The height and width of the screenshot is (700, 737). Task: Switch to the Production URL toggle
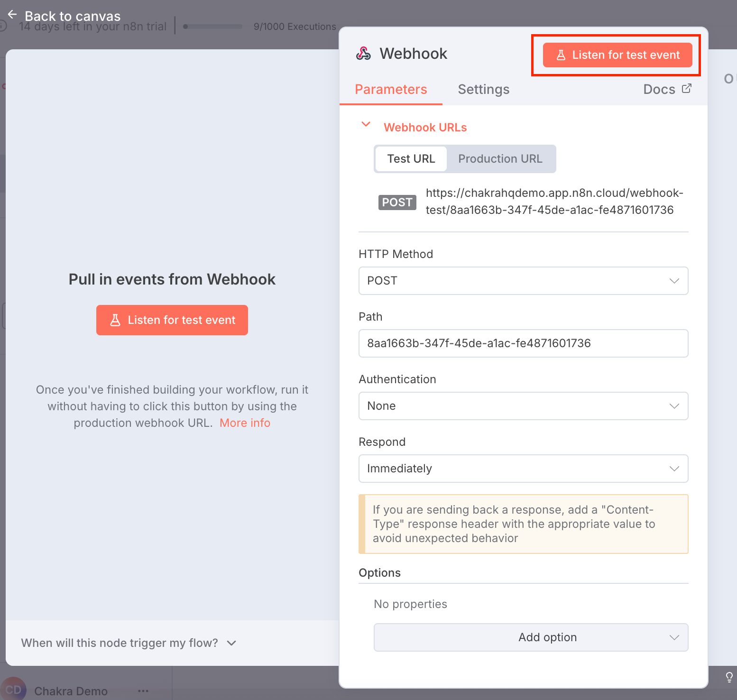click(500, 159)
